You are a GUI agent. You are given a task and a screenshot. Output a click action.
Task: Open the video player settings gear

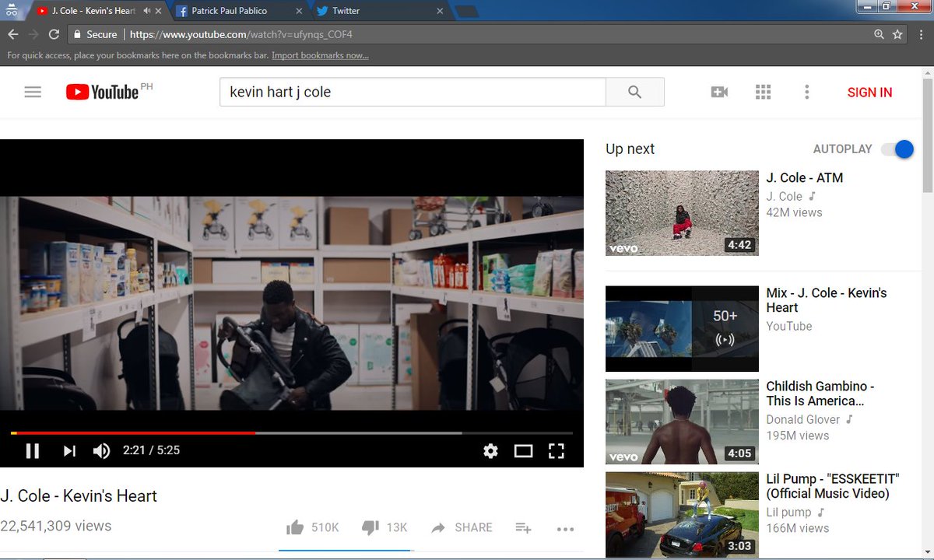[490, 450]
